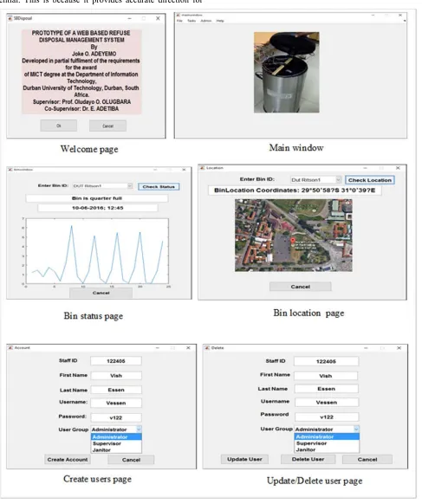Click the 'Bin is quarter full' status text
Viewport: 422px width, 504px height.
(96, 198)
